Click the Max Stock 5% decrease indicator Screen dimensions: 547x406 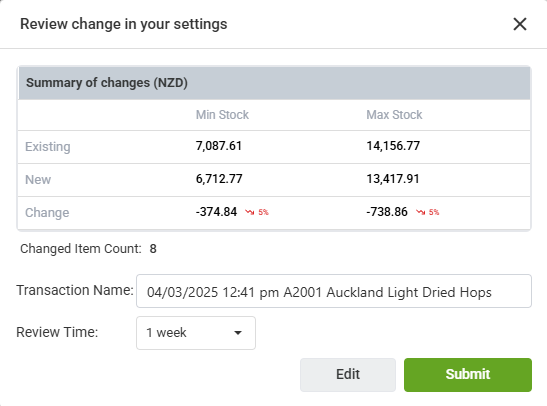click(x=434, y=212)
